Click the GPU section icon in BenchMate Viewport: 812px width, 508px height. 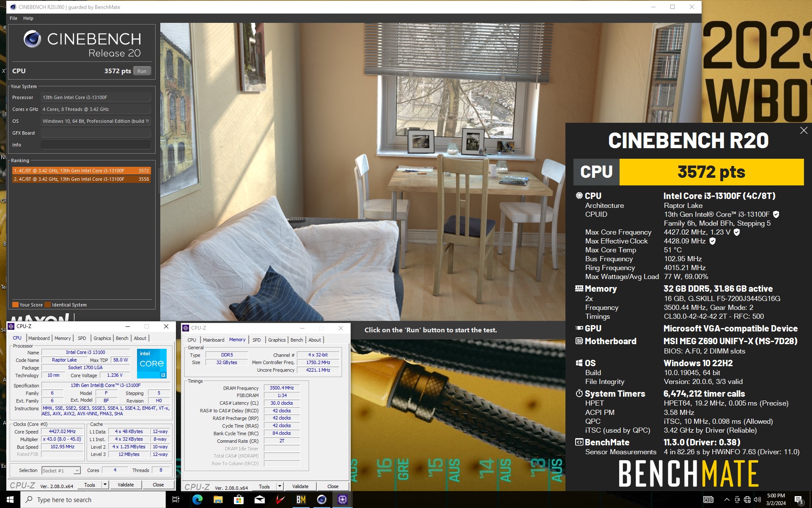579,328
